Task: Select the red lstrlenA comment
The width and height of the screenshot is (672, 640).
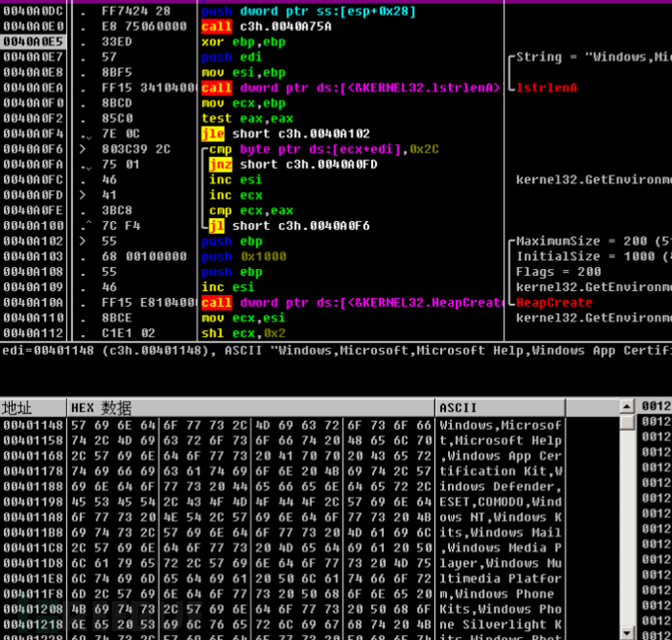Action: click(546, 88)
